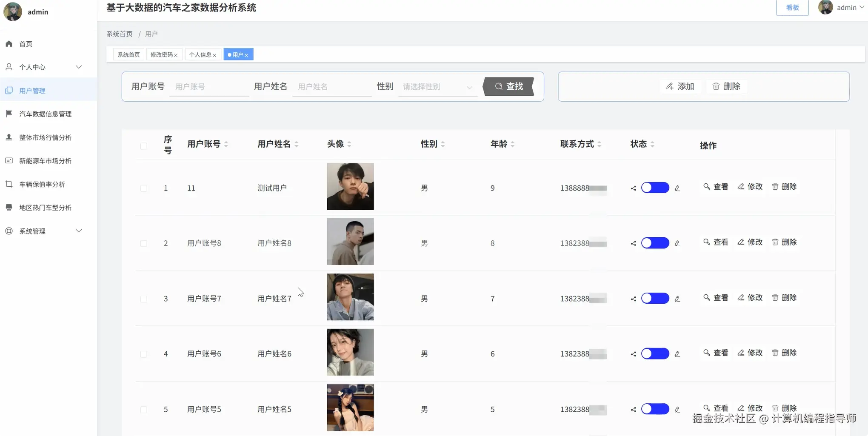This screenshot has height=436, width=868.
Task: Click the pencil icon next to row 11 toggle
Action: click(x=677, y=188)
